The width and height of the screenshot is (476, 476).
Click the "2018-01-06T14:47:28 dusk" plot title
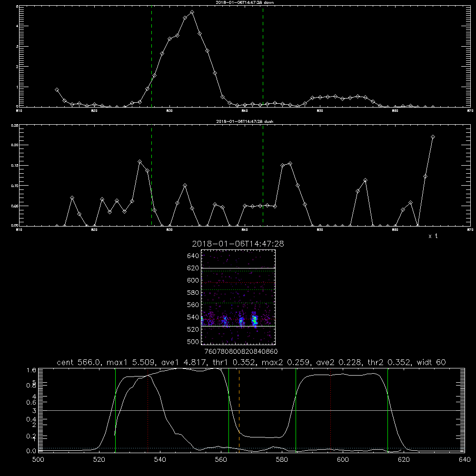point(245,121)
